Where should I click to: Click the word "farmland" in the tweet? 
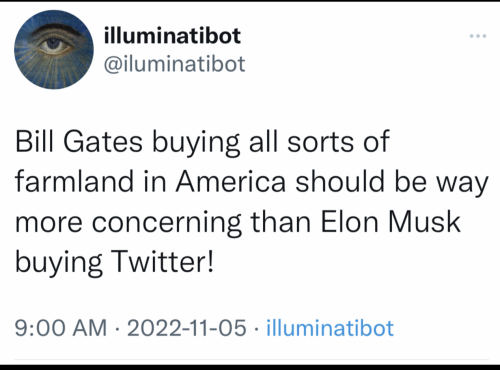click(74, 182)
